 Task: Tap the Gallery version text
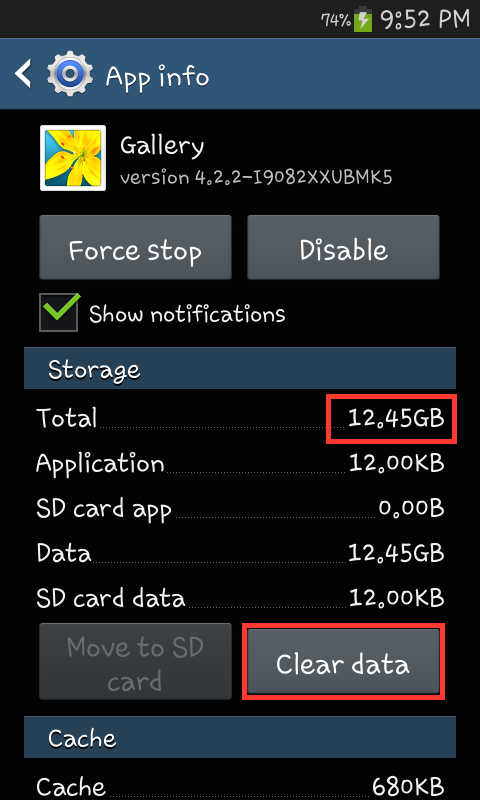pyautogui.click(x=256, y=177)
